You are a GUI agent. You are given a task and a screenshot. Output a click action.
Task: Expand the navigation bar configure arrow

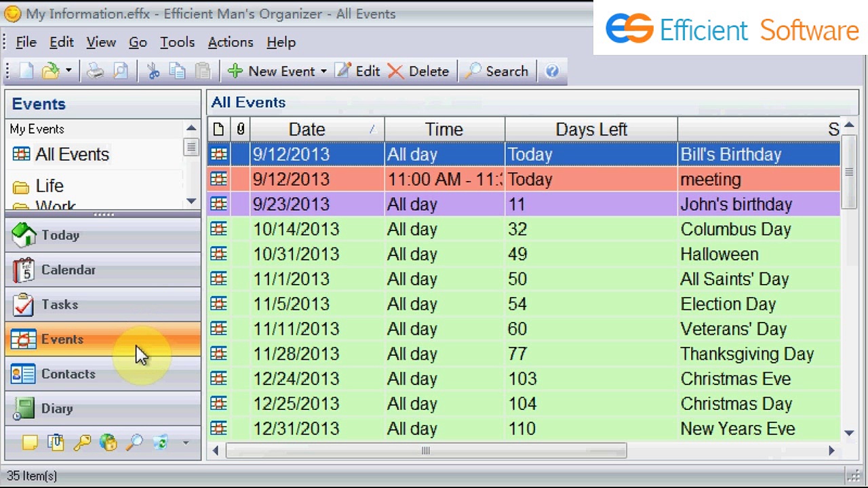[x=185, y=443]
